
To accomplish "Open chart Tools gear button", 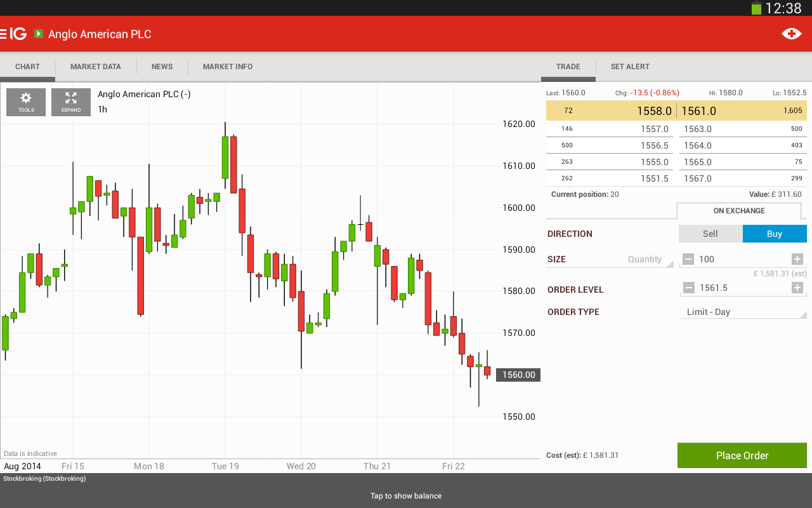I will tap(26, 102).
